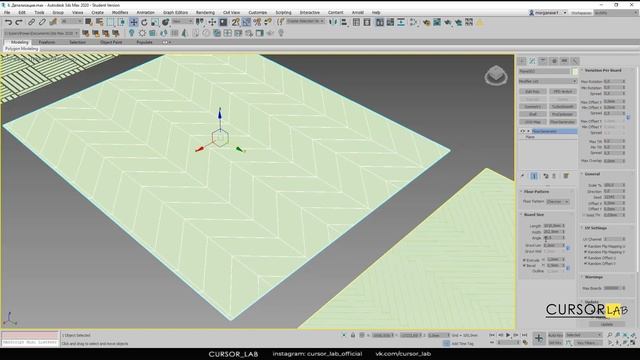
Task: Toggle the Seed PH checkbox
Action: [x=584, y=215]
